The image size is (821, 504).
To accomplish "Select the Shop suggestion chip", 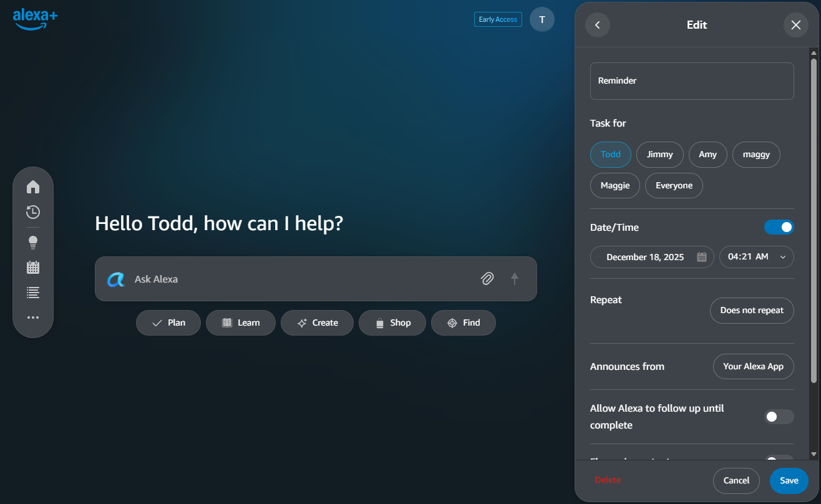I will coord(392,322).
